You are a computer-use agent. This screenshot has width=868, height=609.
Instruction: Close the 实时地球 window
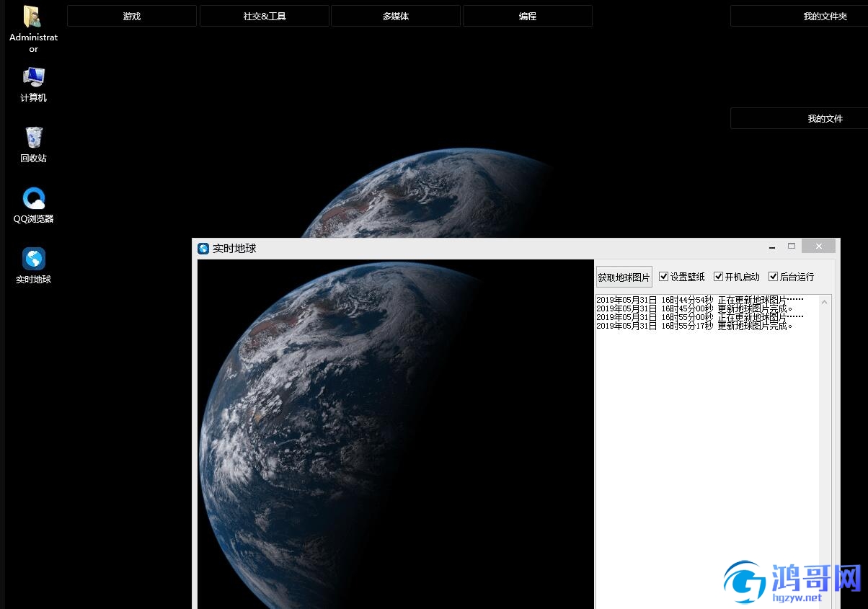[x=818, y=246]
